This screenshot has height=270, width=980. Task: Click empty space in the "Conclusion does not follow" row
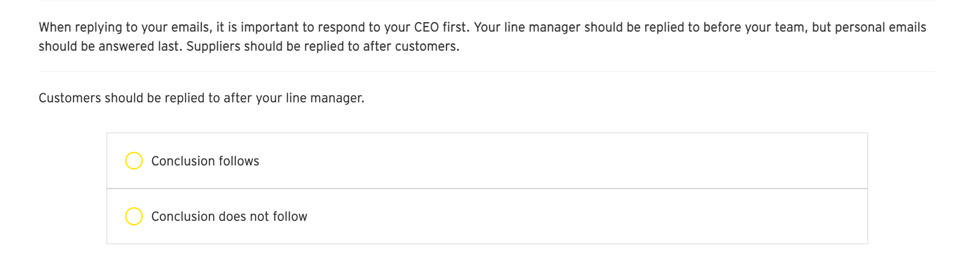[x=551, y=217]
